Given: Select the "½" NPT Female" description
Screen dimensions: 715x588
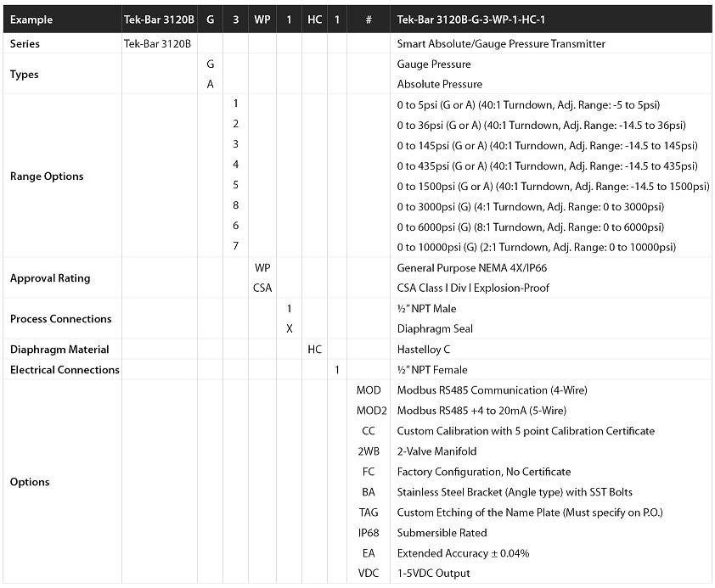Looking at the screenshot, I should coord(432,370).
